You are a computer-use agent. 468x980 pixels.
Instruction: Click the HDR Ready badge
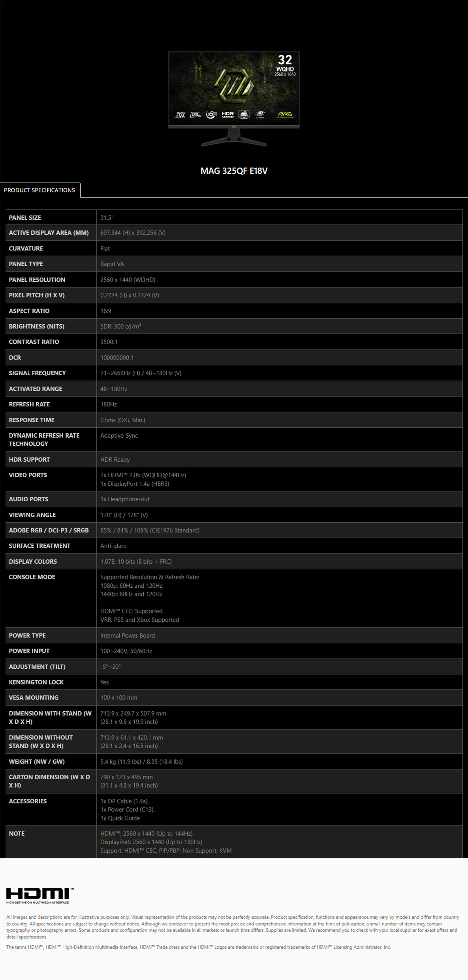click(x=228, y=115)
